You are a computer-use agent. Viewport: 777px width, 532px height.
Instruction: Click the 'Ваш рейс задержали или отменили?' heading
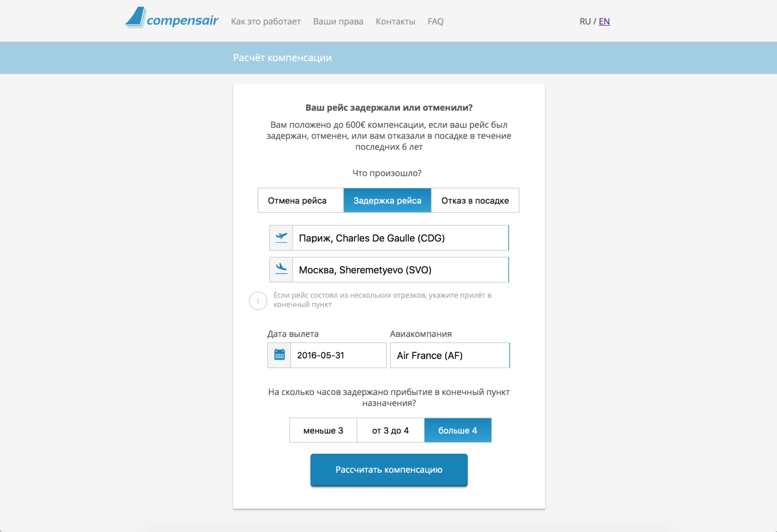(389, 107)
